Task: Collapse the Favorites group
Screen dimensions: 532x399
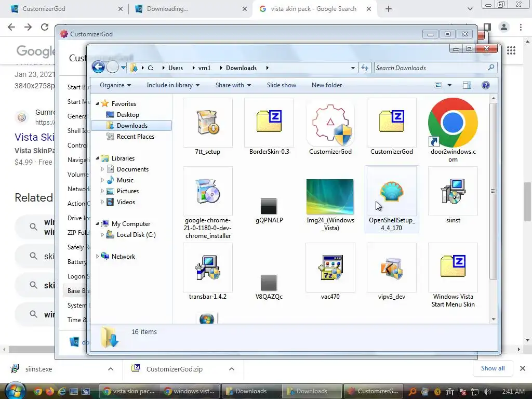Action: pos(97,103)
